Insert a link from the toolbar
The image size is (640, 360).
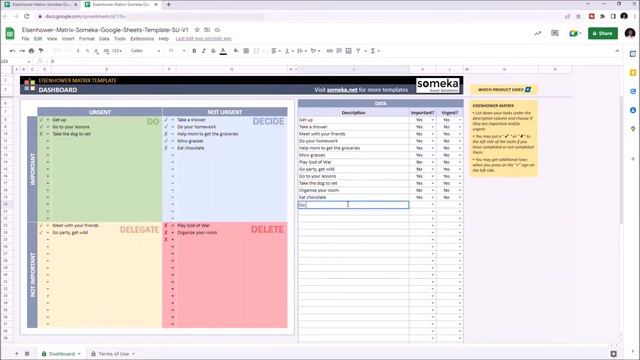pyautogui.click(x=329, y=51)
